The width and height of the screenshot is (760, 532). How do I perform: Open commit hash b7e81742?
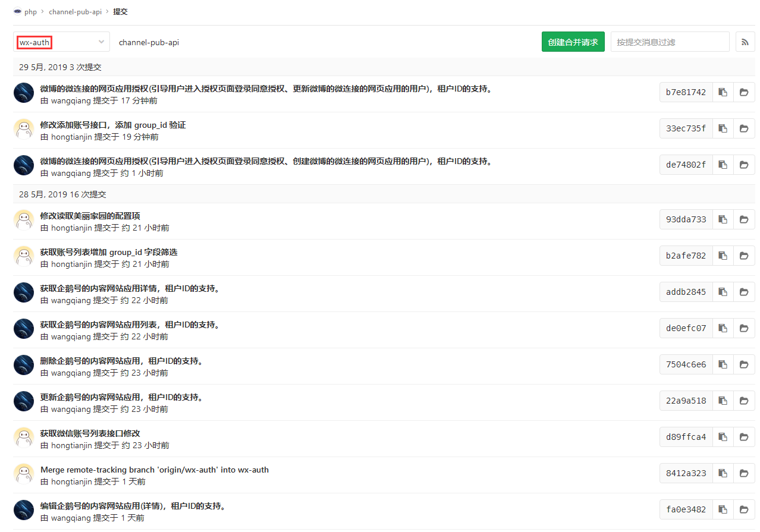tap(686, 92)
